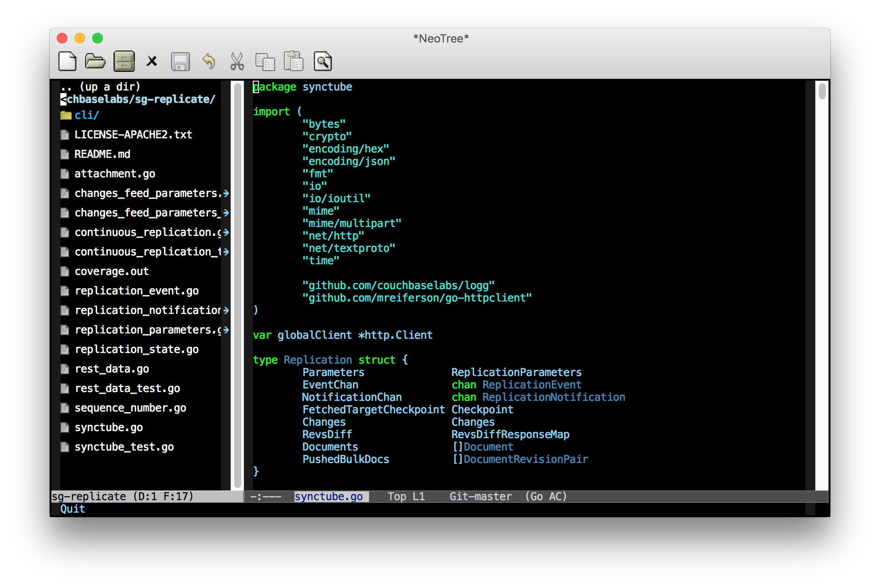Open synctube.go in the NeoTree list

109,427
